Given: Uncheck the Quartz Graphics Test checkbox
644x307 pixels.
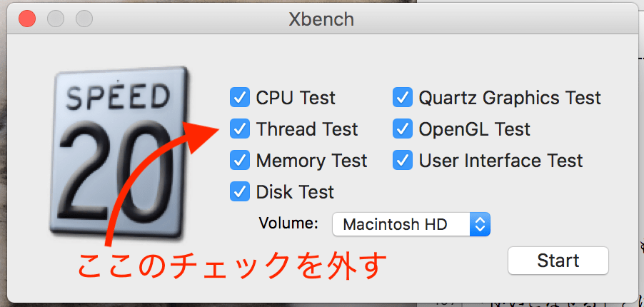Looking at the screenshot, I should pos(403,97).
